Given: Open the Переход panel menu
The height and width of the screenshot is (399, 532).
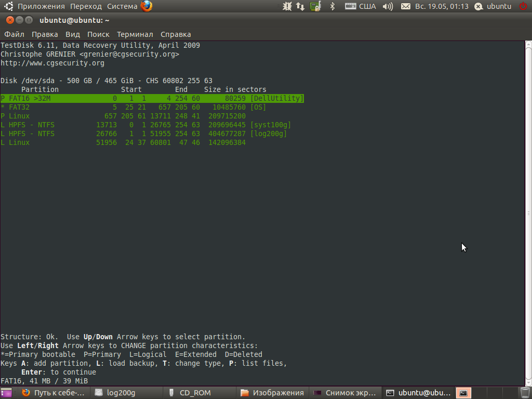Looking at the screenshot, I should point(86,6).
